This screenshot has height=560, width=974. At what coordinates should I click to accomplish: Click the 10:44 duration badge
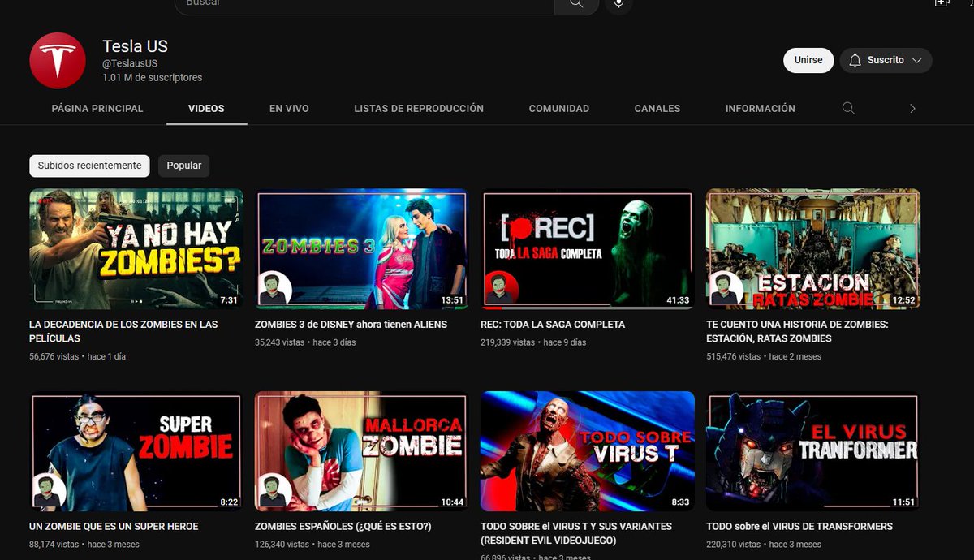(452, 502)
